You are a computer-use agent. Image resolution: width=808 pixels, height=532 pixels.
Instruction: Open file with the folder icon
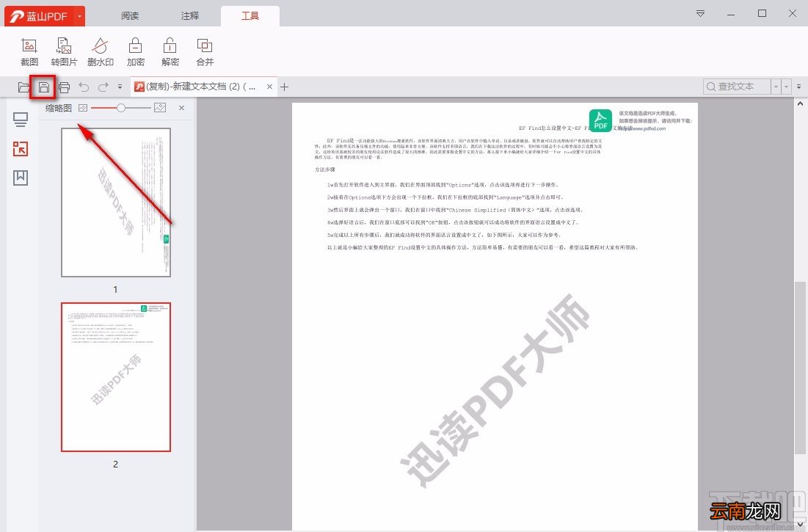point(23,87)
